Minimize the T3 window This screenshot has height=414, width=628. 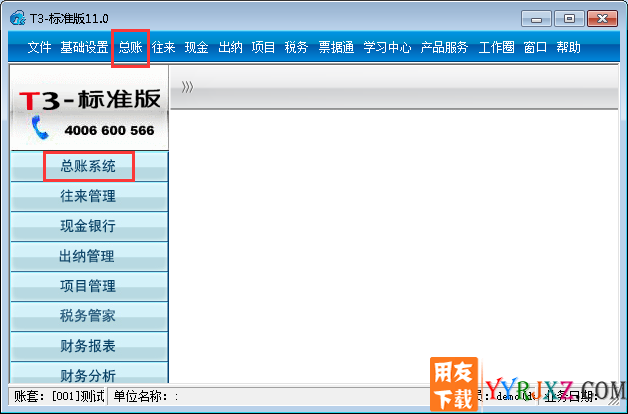[x=537, y=19]
